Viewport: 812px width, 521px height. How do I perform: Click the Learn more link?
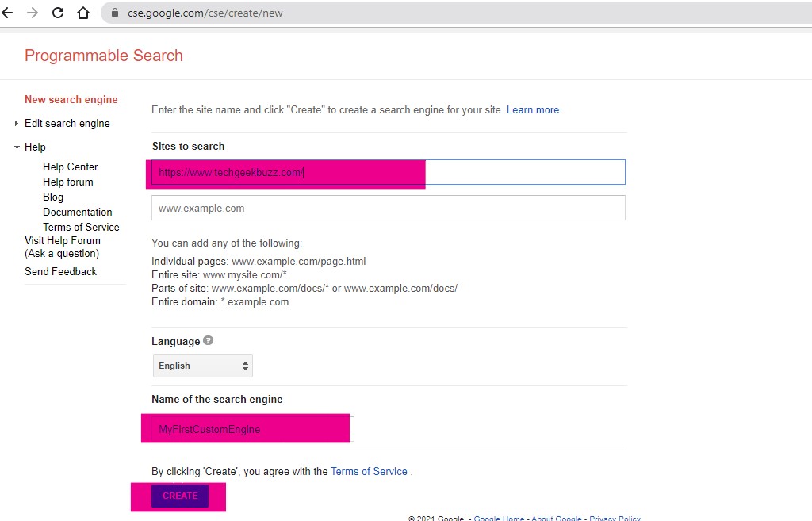click(532, 110)
